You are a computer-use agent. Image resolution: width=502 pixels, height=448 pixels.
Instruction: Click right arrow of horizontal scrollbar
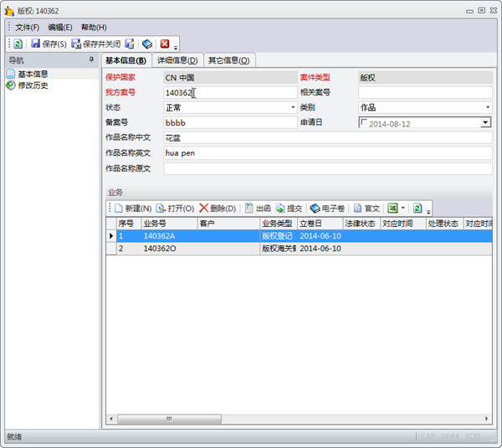coord(487,419)
